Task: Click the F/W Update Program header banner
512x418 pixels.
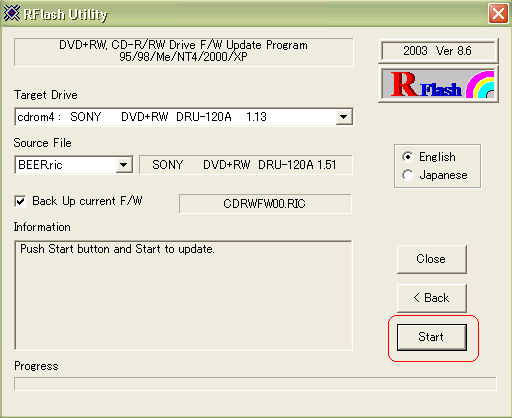Action: coord(184,52)
